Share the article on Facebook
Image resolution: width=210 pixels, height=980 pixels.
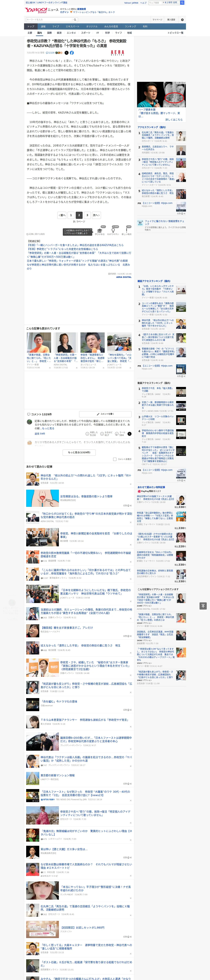click(72, 53)
